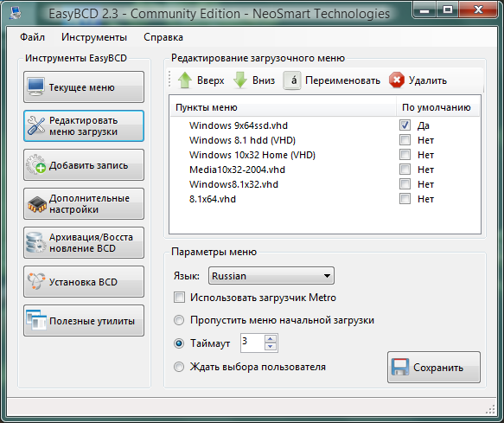Click the По умолчанию column header
This screenshot has width=504, height=423.
(437, 107)
